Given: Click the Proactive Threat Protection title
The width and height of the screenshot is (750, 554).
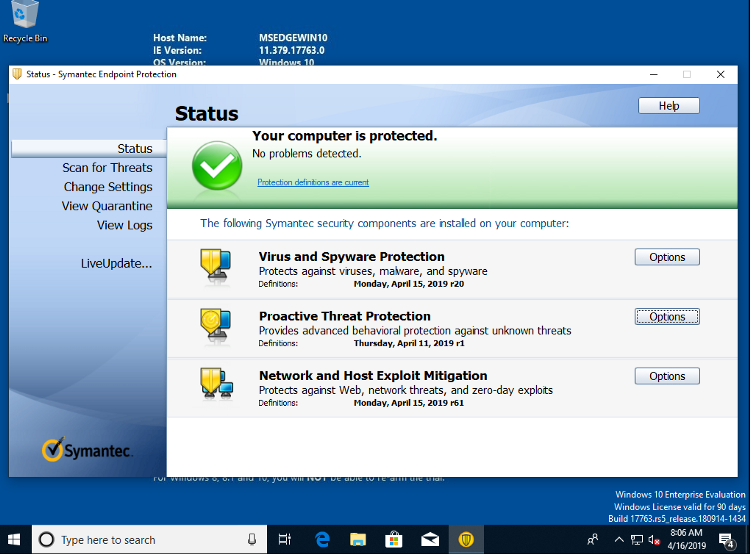Looking at the screenshot, I should [344, 316].
